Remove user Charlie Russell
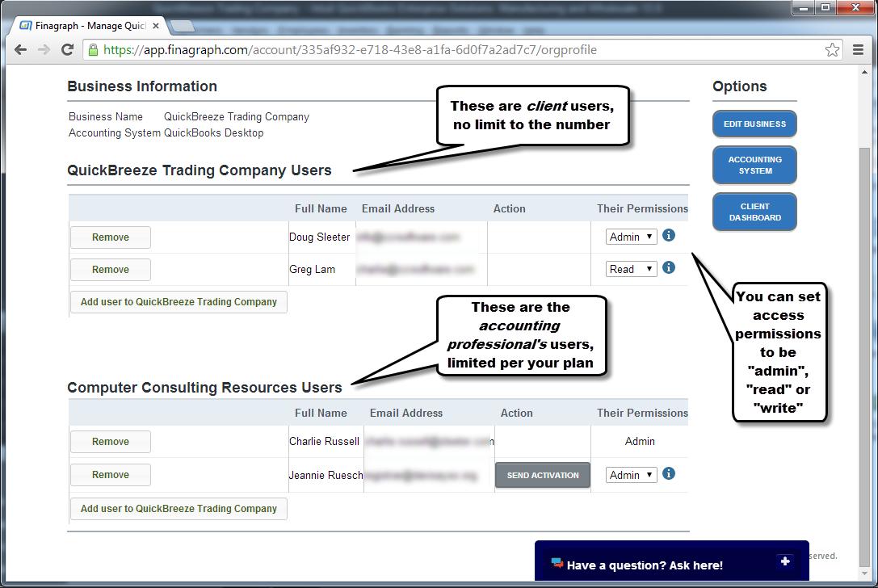Image resolution: width=878 pixels, height=588 pixels. (x=111, y=442)
